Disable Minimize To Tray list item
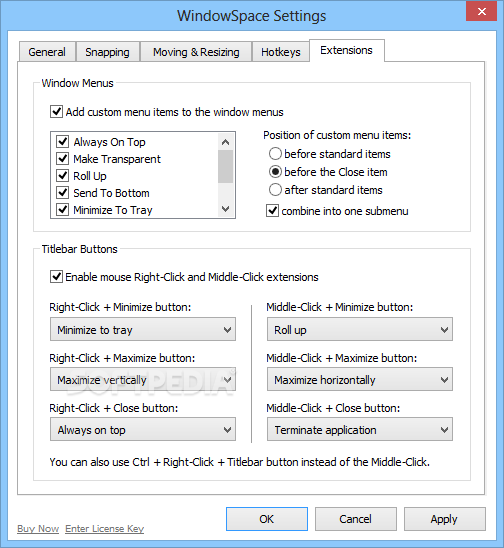 (63, 210)
